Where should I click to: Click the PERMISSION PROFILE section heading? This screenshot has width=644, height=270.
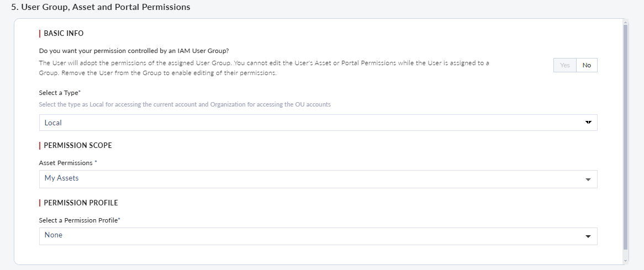81,203
